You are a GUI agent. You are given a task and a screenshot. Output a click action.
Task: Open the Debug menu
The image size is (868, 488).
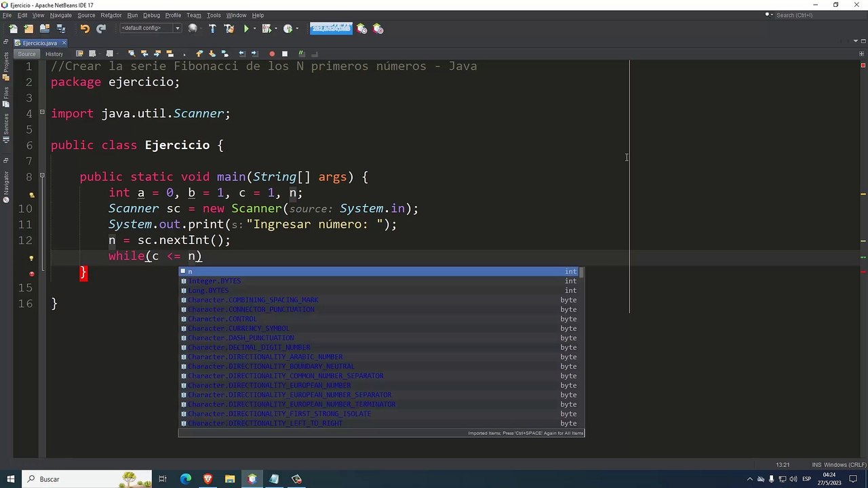pyautogui.click(x=151, y=15)
